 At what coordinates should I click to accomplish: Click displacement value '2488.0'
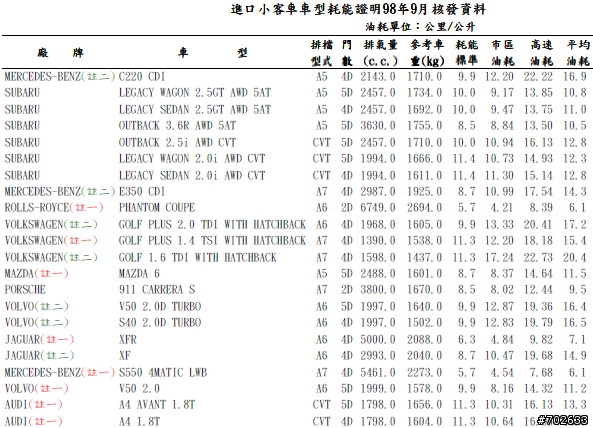(378, 274)
